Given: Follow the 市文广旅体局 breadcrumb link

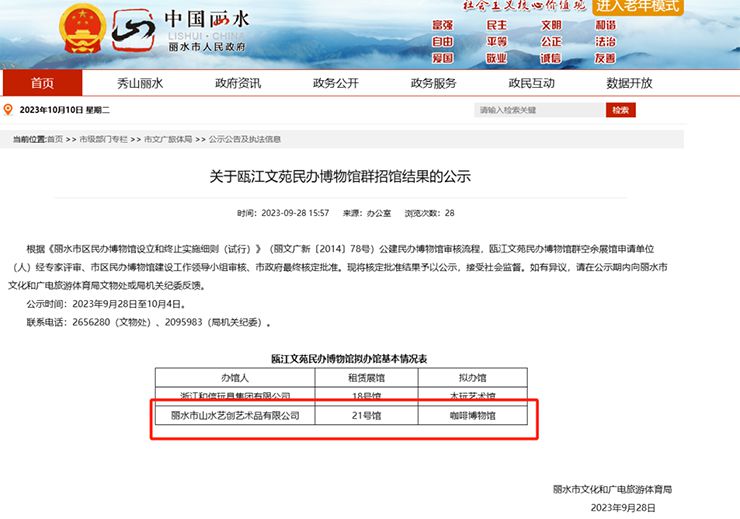Looking at the screenshot, I should pyautogui.click(x=167, y=139).
